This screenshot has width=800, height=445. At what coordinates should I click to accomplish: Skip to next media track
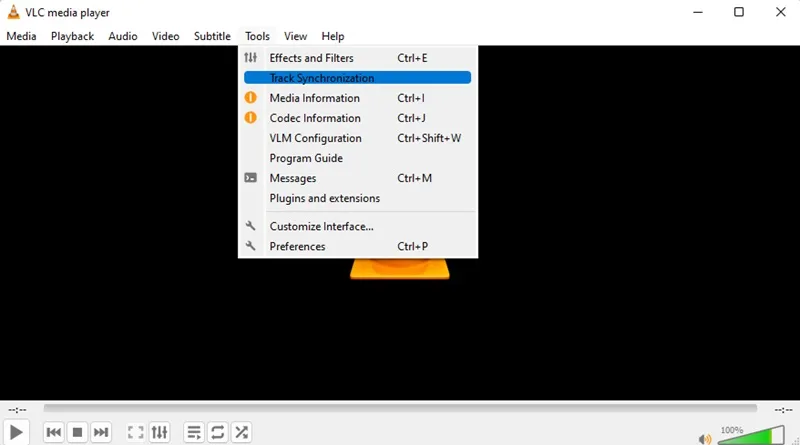[101, 432]
